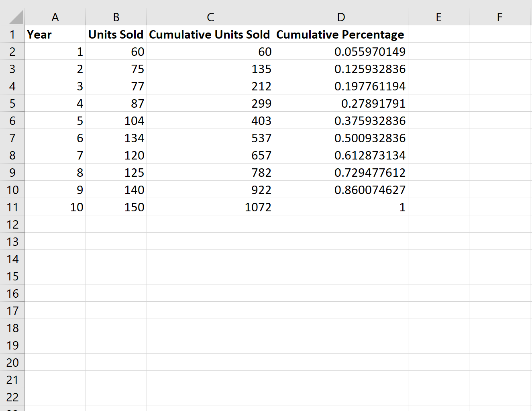Select column B header
Screen dimensions: 532x411
coord(116,17)
